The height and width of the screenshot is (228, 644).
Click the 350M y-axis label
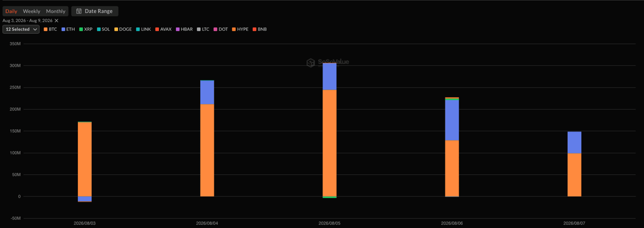coord(14,44)
